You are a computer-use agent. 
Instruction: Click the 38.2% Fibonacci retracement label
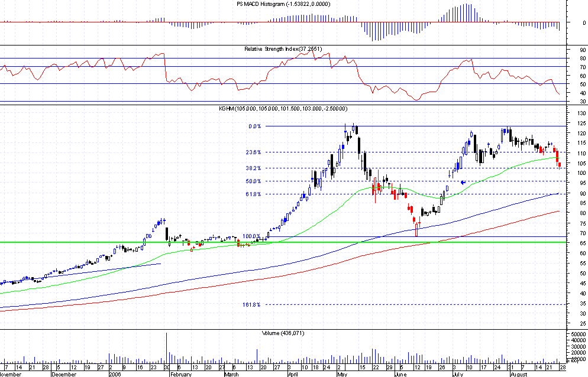[254, 168]
